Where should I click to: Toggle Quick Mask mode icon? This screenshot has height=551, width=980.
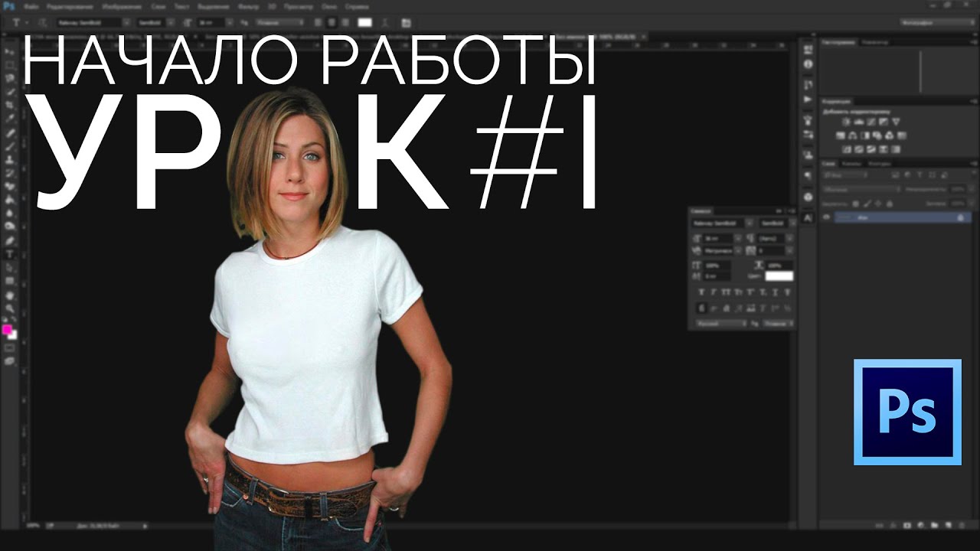10,347
